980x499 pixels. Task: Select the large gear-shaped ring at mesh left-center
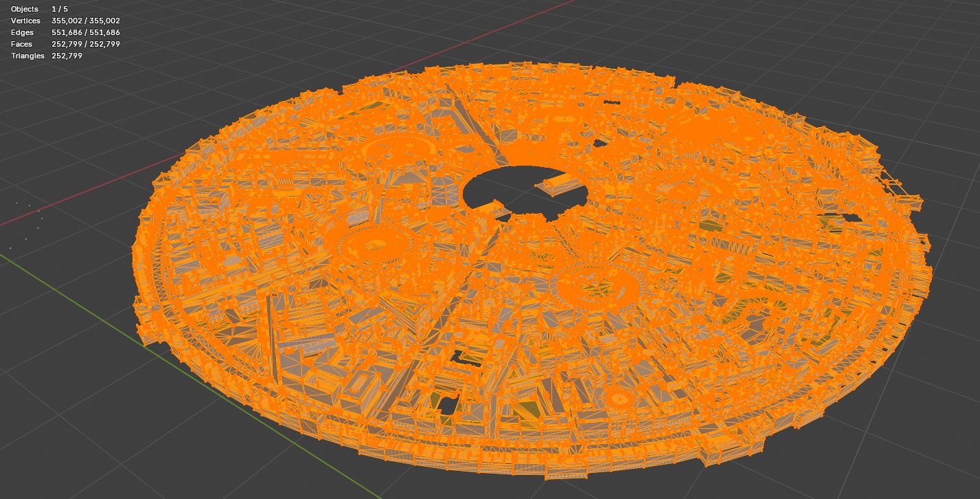point(376,245)
